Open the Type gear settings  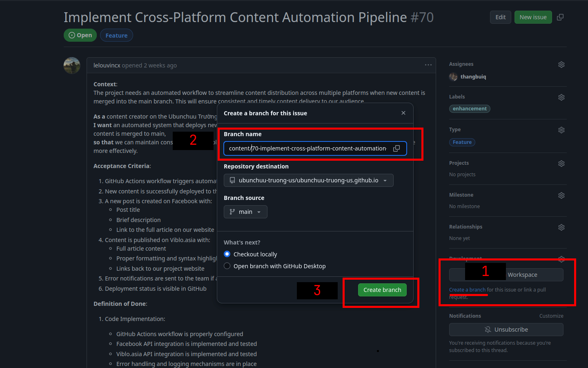coord(561,130)
